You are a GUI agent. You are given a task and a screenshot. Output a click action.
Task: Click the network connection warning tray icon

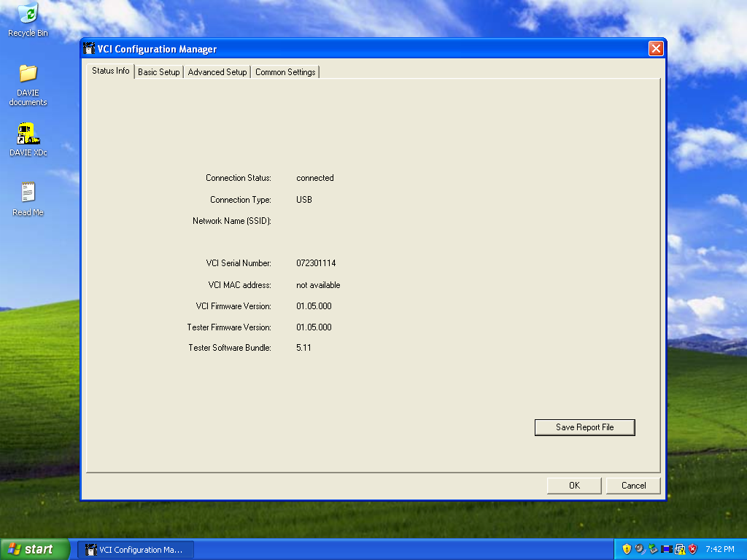click(x=679, y=549)
